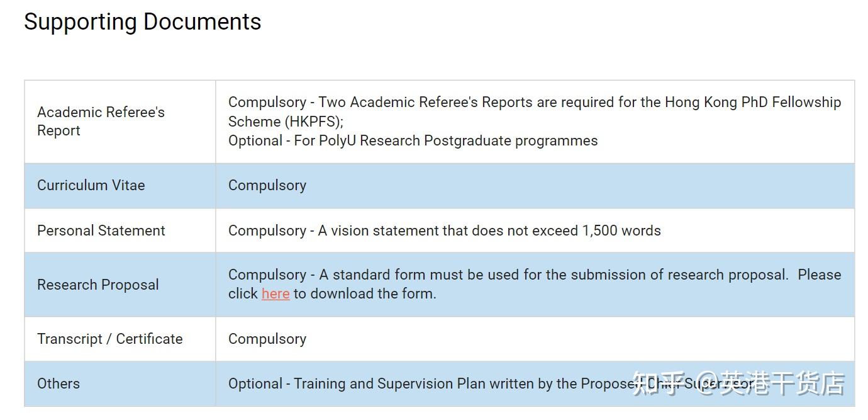This screenshot has height=420, width=868.
Task: Click the "Optional - For PolyU Research Postgraduate programmes" line
Action: tap(413, 140)
